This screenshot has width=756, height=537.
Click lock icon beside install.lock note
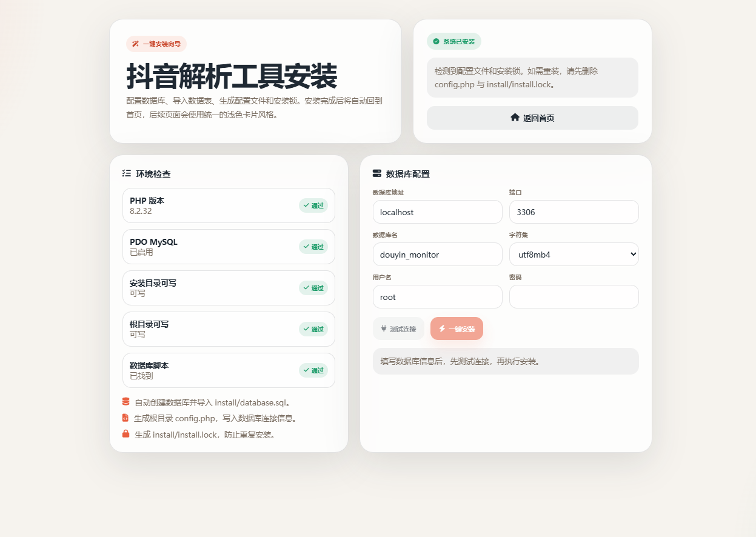[125, 434]
